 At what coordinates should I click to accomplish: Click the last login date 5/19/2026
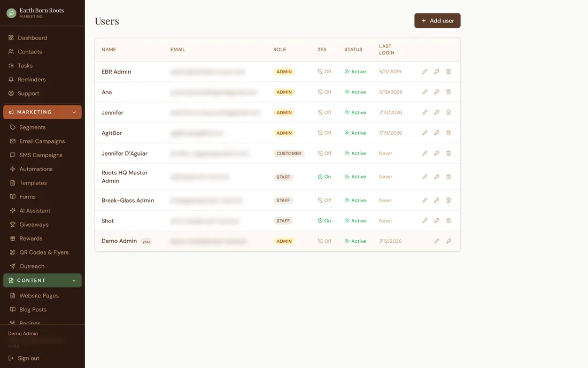[x=390, y=92]
